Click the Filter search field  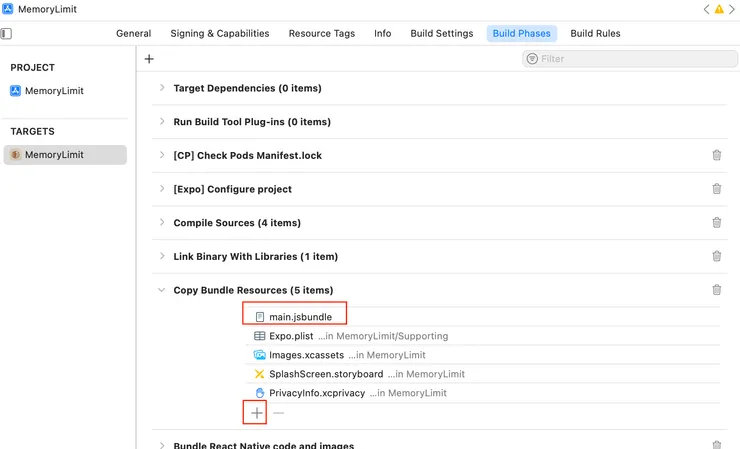(x=630, y=59)
